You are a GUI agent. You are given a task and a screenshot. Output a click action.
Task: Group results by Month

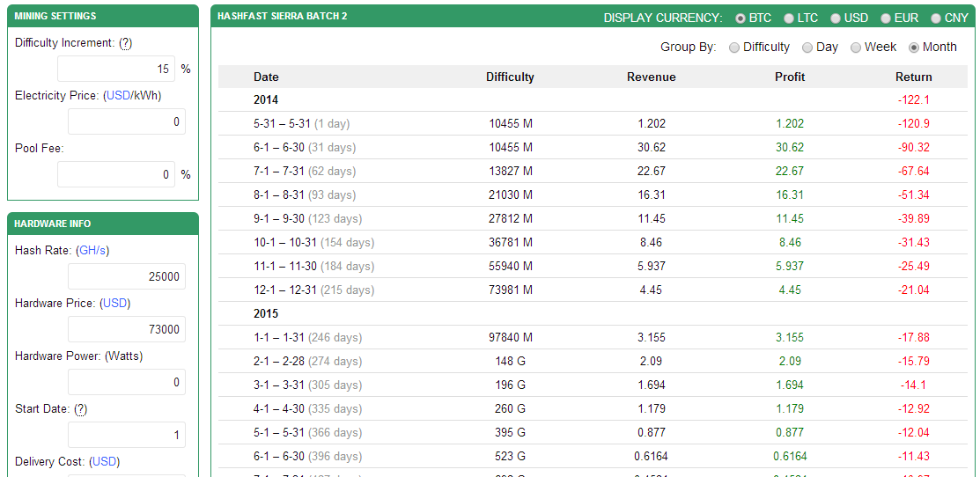click(914, 47)
